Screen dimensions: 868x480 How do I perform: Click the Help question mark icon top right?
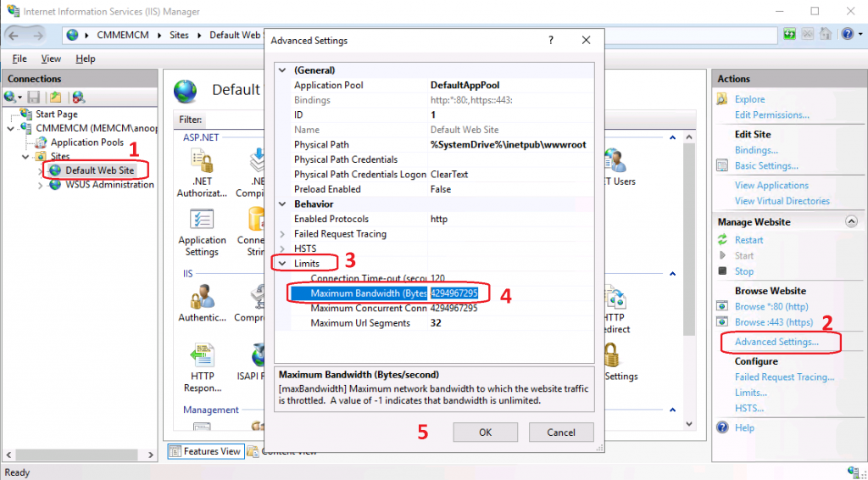pyautogui.click(x=848, y=34)
